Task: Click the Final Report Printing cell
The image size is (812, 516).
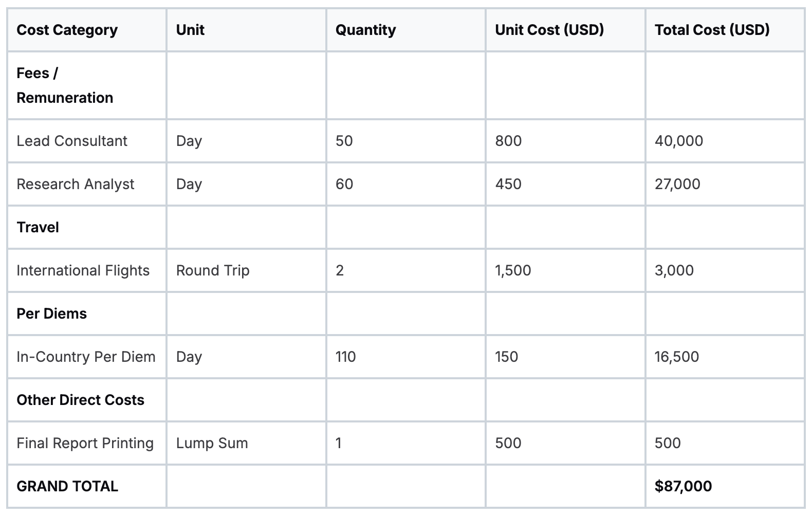Action: click(85, 443)
